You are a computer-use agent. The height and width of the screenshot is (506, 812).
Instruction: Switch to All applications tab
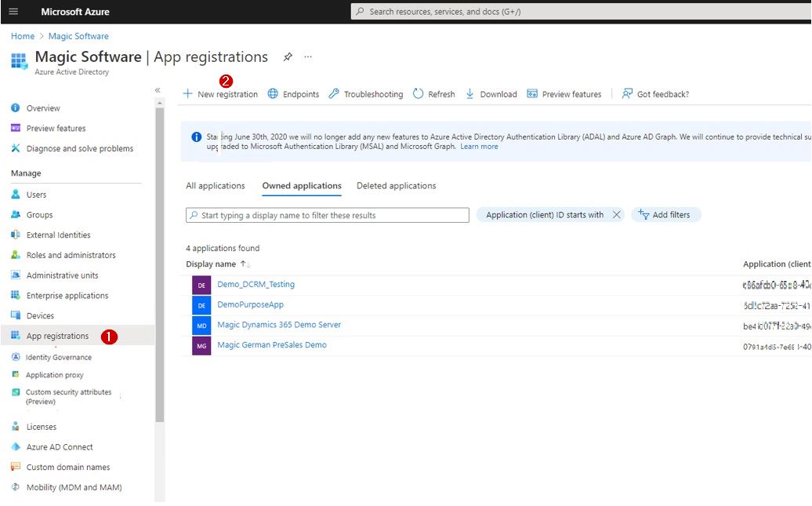(x=216, y=186)
